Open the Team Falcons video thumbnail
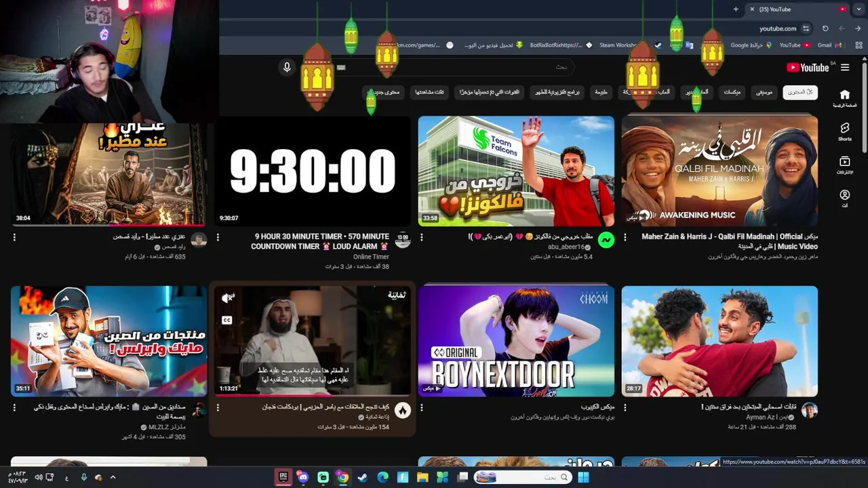The image size is (868, 488). pos(516,171)
